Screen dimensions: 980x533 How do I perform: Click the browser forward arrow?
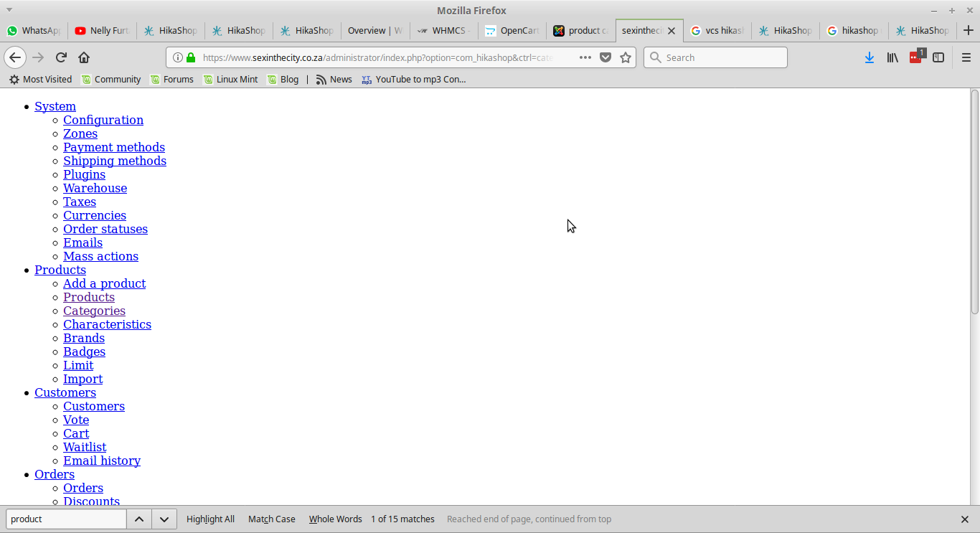point(38,57)
